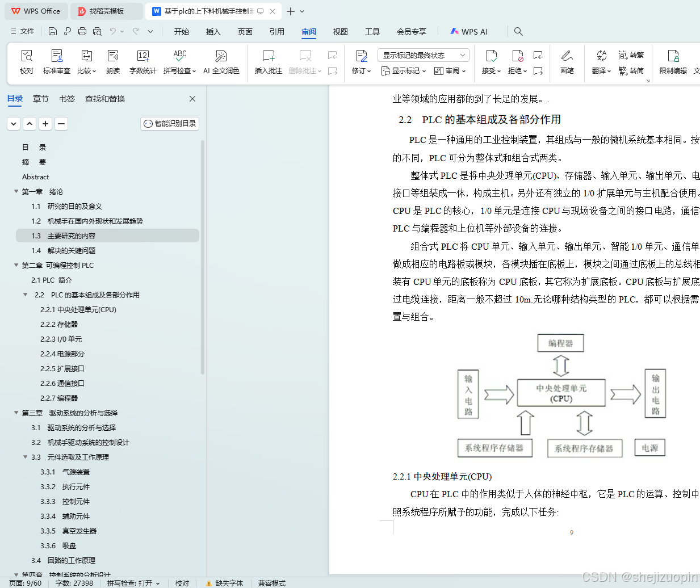Click the PLC block diagram image
The height and width of the screenshot is (588, 700).
561,396
